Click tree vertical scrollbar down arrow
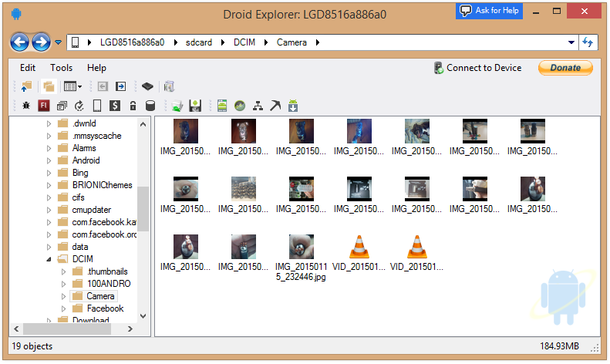 click(143, 316)
